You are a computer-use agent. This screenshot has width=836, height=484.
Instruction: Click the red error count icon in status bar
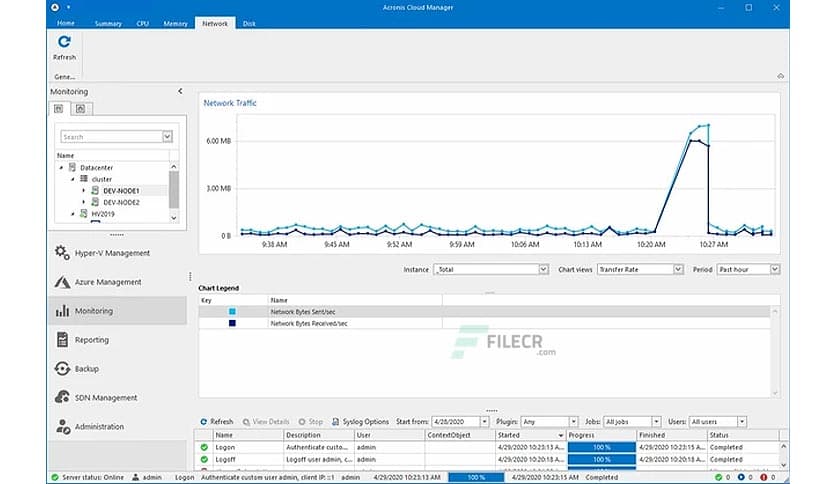pyautogui.click(x=763, y=477)
